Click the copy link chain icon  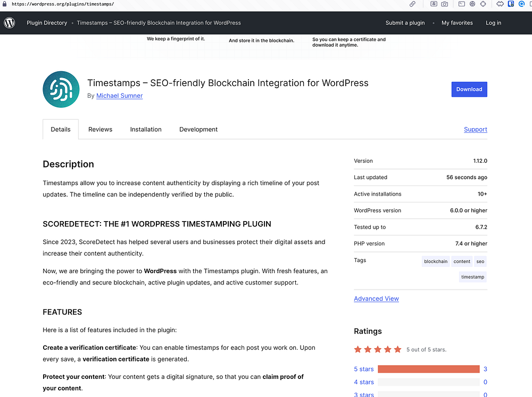412,4
